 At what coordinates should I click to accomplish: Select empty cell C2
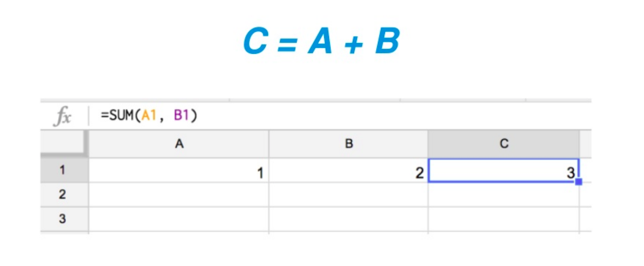(504, 195)
